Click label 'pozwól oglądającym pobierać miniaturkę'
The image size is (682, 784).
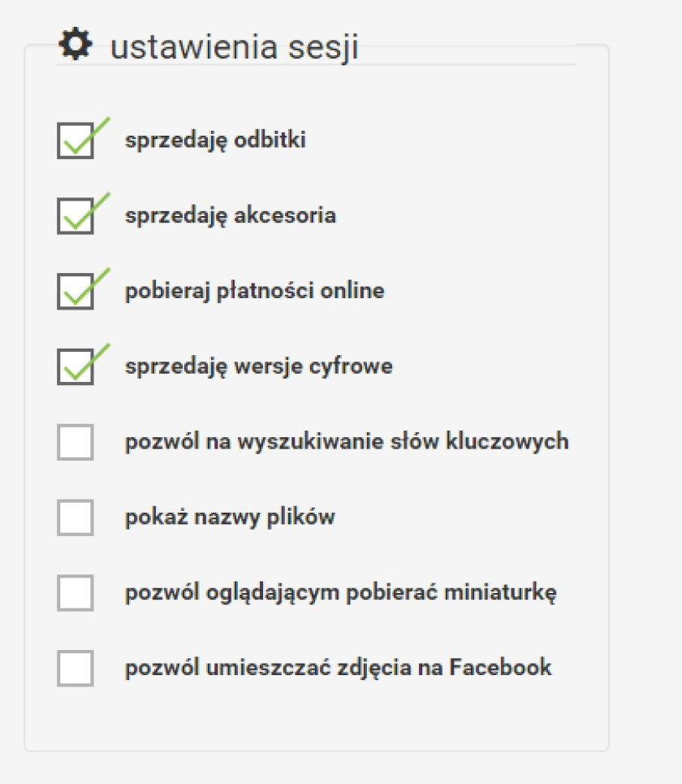tap(341, 594)
